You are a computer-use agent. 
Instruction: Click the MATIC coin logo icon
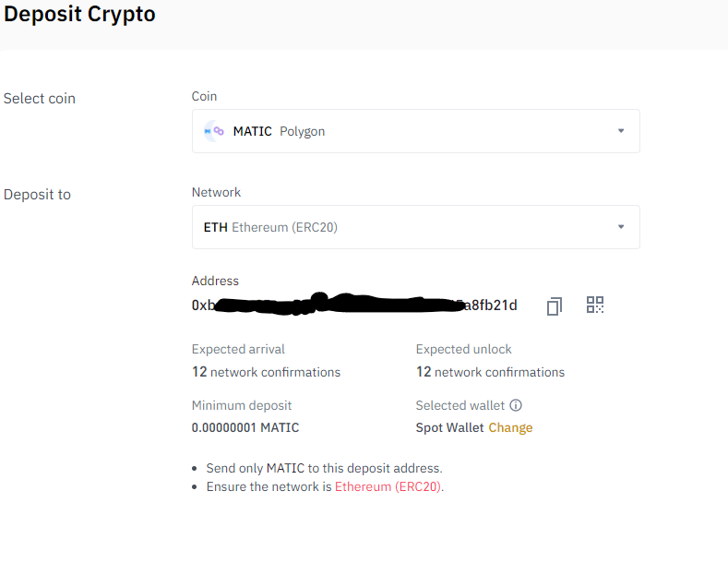(213, 131)
